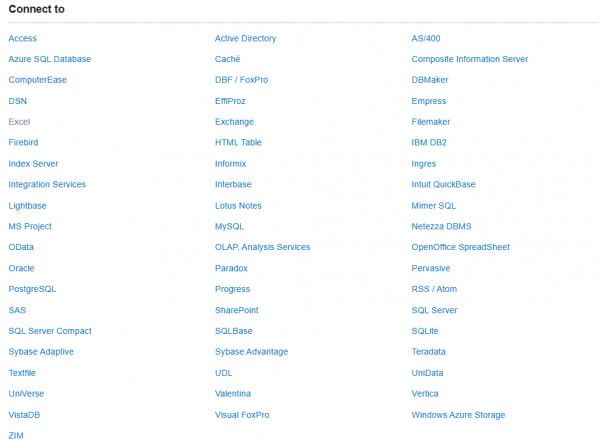Select the Pervasive link

430,268
